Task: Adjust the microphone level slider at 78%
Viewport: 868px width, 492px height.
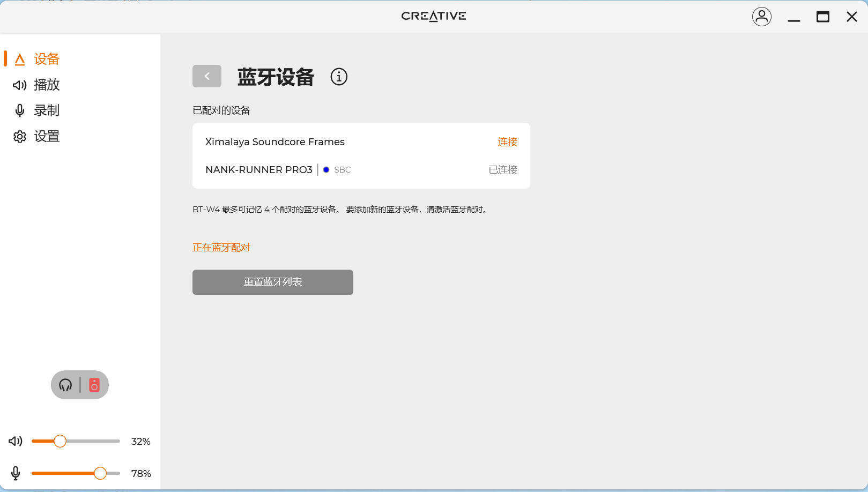Action: (x=76, y=473)
